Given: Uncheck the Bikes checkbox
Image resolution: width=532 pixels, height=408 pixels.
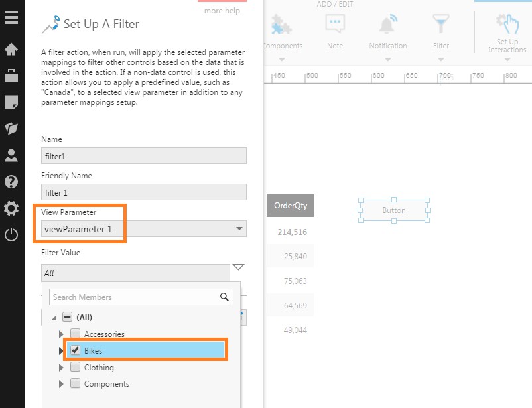Looking at the screenshot, I should 76,350.
